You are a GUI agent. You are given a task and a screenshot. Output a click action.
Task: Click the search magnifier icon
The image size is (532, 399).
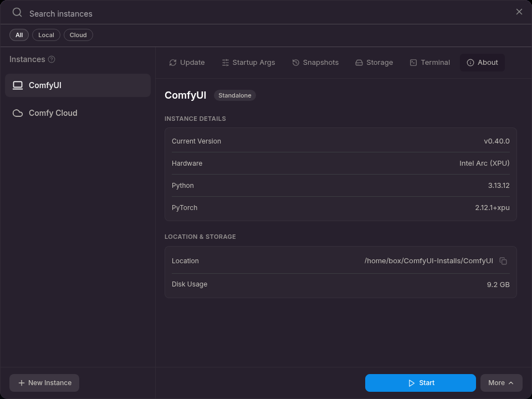click(x=17, y=13)
